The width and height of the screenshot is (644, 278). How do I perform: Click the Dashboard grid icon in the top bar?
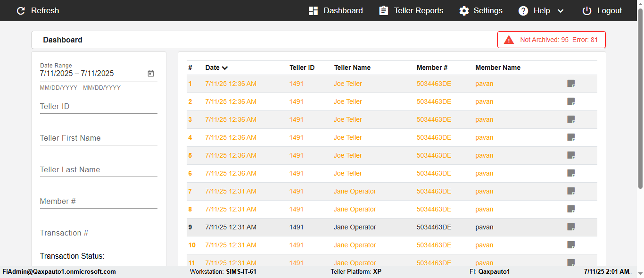[314, 11]
